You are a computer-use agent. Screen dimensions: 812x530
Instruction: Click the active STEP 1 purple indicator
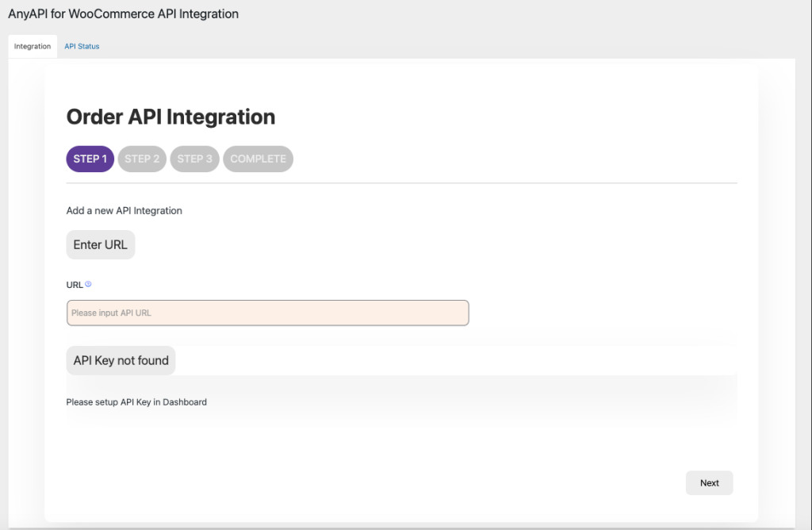90,159
